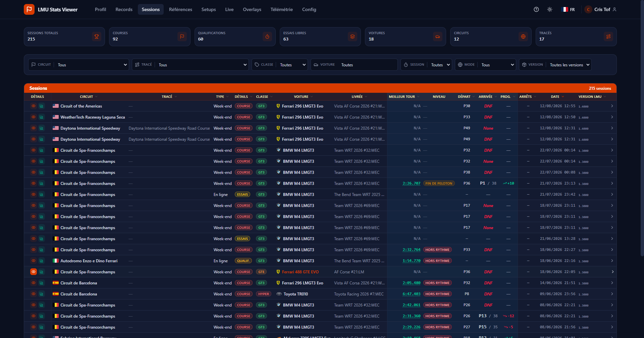The width and height of the screenshot is (644, 338).
Task: Click the Italian flag beside Autodromo Enzo e Dino Ferrari
Action: [x=56, y=261]
